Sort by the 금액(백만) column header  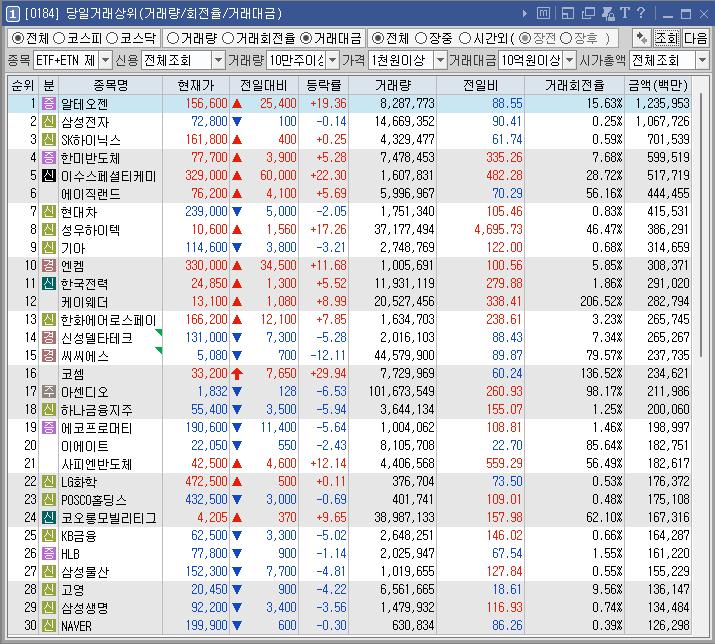click(658, 85)
